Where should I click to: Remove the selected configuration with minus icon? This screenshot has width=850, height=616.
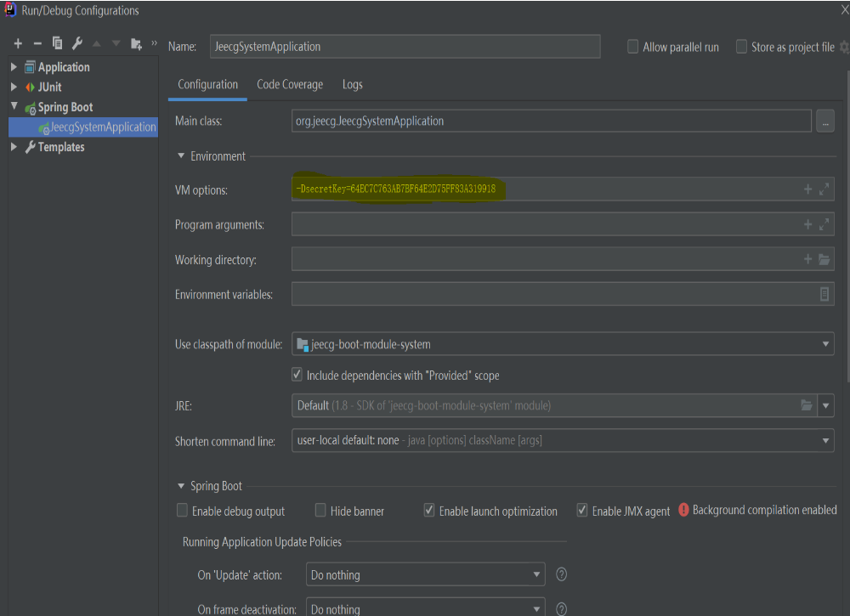[x=37, y=43]
